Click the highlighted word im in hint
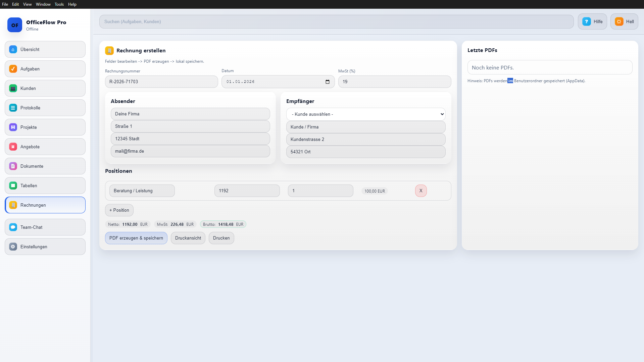The height and width of the screenshot is (362, 644). tap(510, 81)
